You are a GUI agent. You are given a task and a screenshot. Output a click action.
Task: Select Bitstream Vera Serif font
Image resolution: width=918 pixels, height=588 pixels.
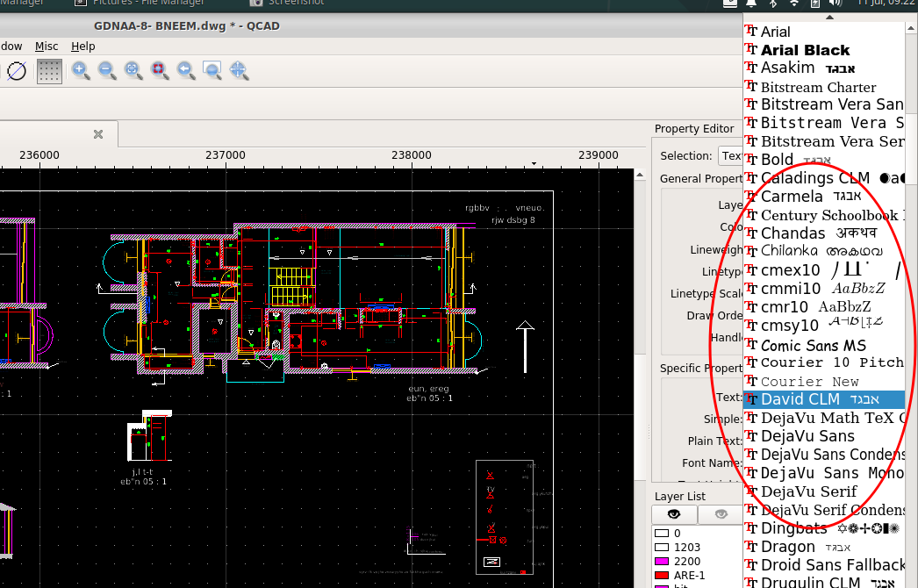[824, 141]
